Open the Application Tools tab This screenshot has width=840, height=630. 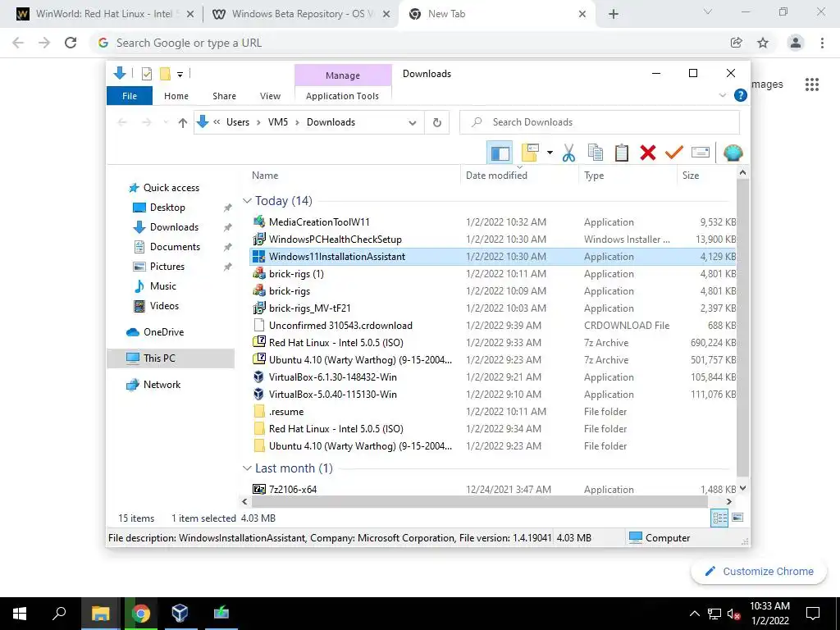coord(342,96)
